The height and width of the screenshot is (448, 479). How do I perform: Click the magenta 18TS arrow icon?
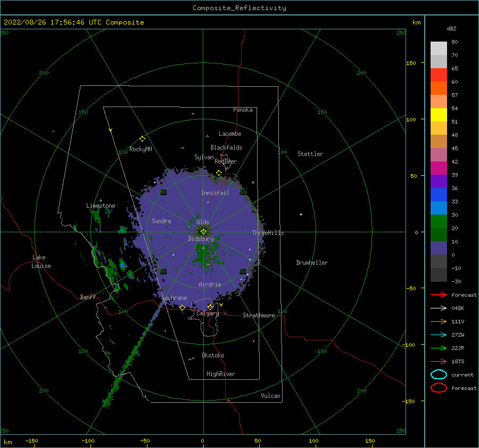click(439, 362)
